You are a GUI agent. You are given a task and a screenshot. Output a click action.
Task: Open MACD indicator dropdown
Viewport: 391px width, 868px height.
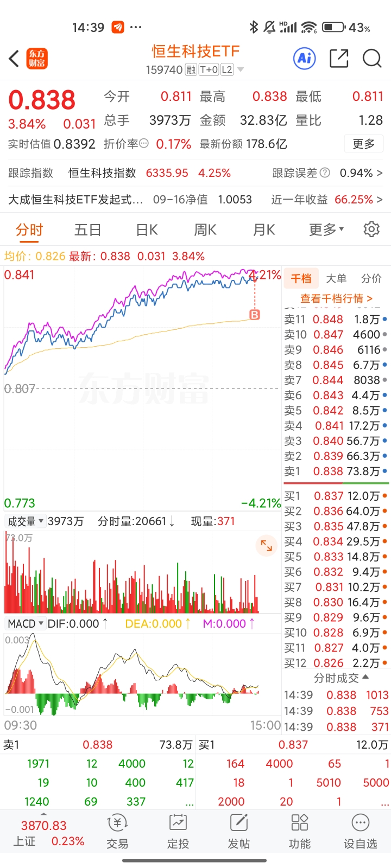tap(26, 624)
